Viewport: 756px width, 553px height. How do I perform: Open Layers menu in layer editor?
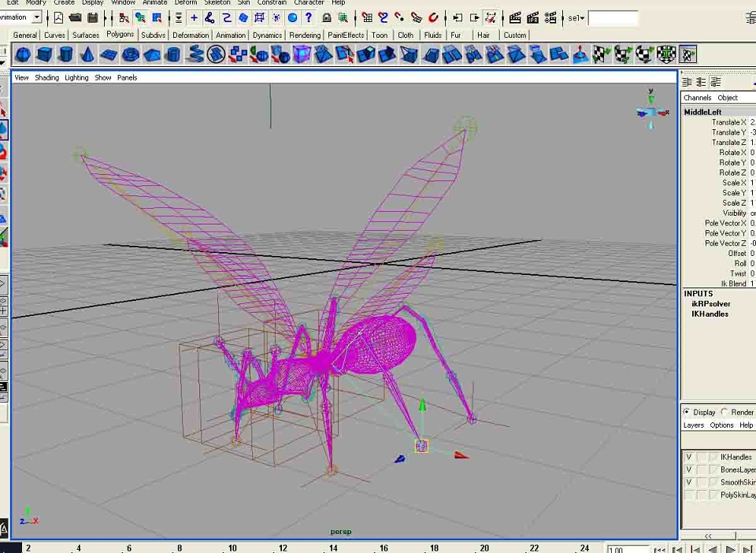693,425
